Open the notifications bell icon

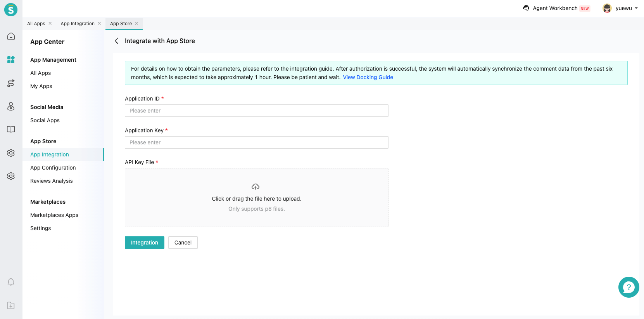click(x=11, y=282)
